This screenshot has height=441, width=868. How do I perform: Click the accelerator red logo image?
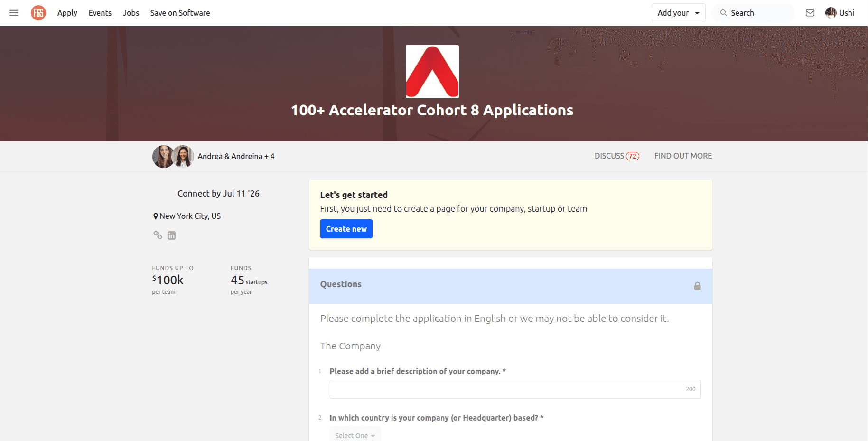[432, 72]
